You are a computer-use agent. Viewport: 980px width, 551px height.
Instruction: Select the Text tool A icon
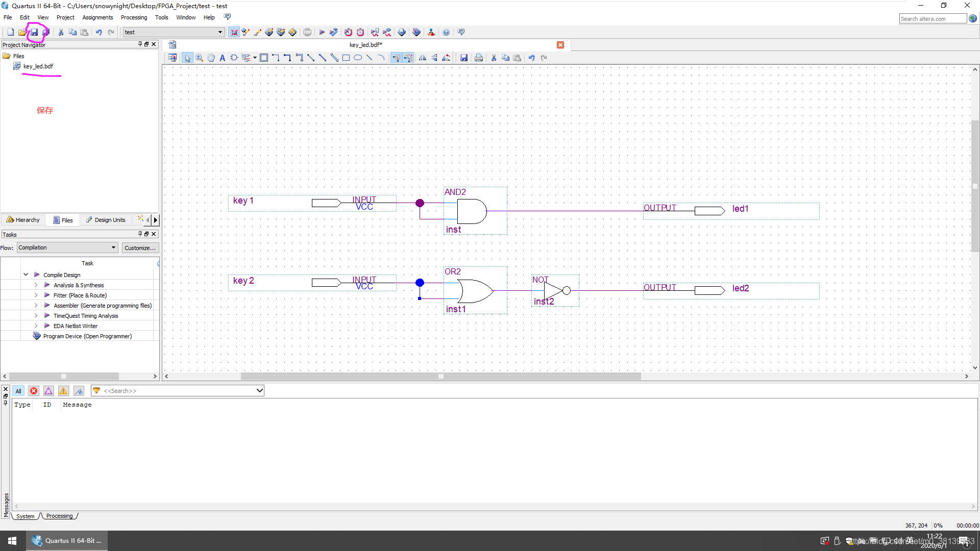coord(223,58)
